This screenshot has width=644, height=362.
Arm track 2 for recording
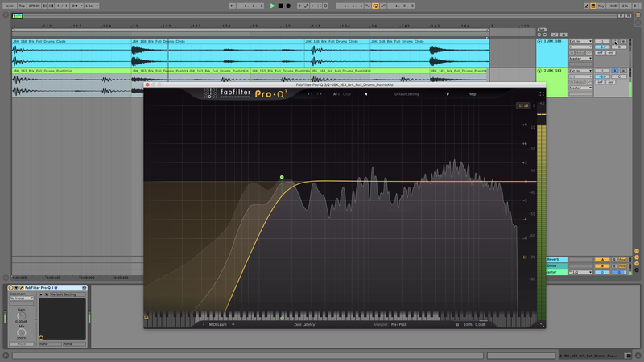(623, 71)
